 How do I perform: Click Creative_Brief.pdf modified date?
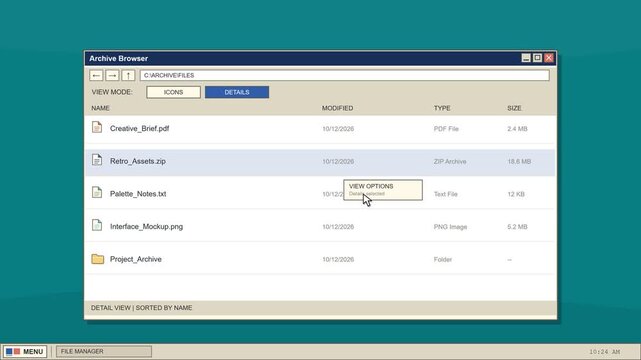338,129
